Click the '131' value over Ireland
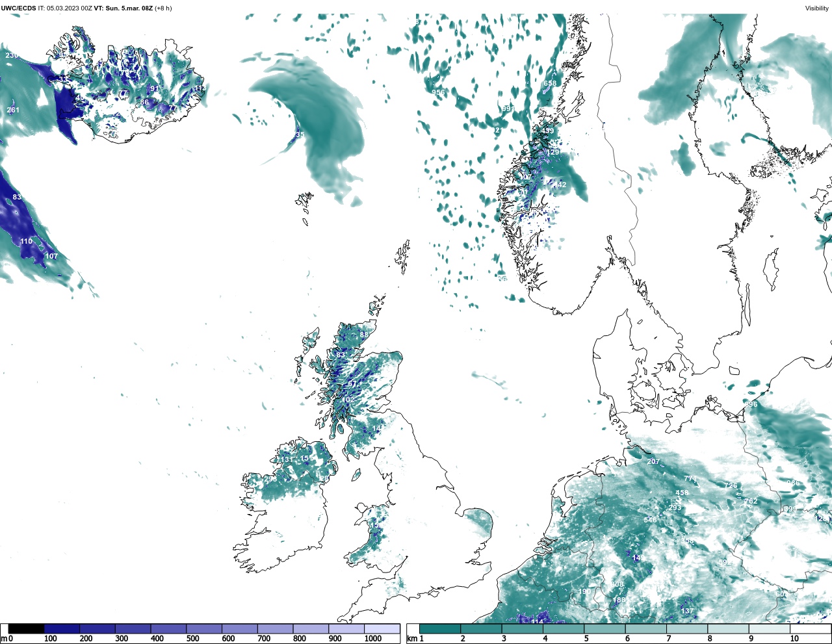Screen dimensions: 832x644 pyautogui.click(x=286, y=460)
